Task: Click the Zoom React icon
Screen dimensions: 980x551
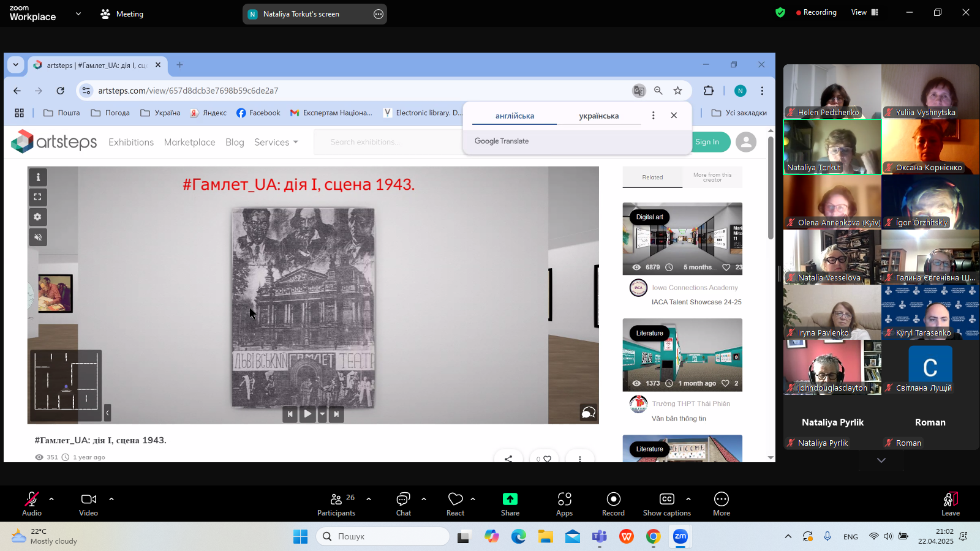Action: (455, 504)
